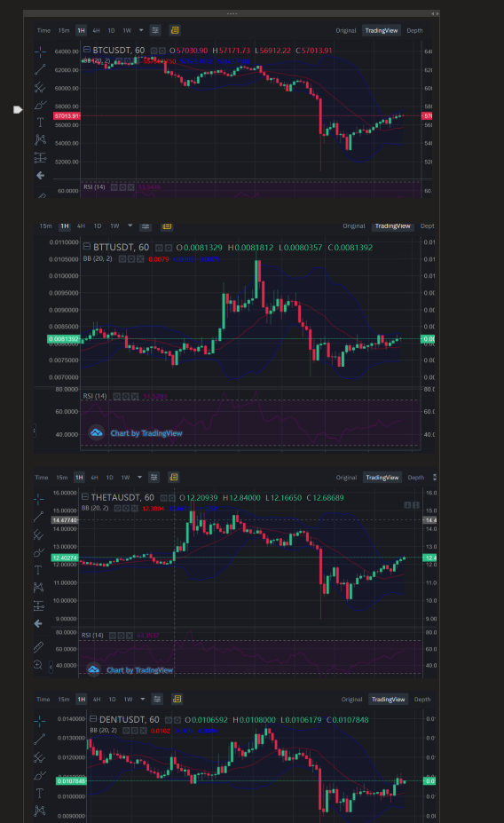
Task: Select the brush tool in THETAUSDT chart
Action: pyautogui.click(x=39, y=552)
